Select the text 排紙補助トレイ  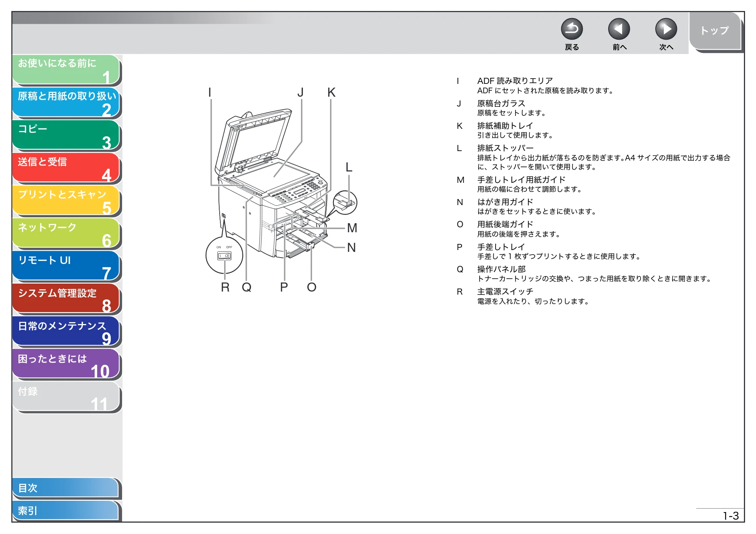tap(505, 126)
